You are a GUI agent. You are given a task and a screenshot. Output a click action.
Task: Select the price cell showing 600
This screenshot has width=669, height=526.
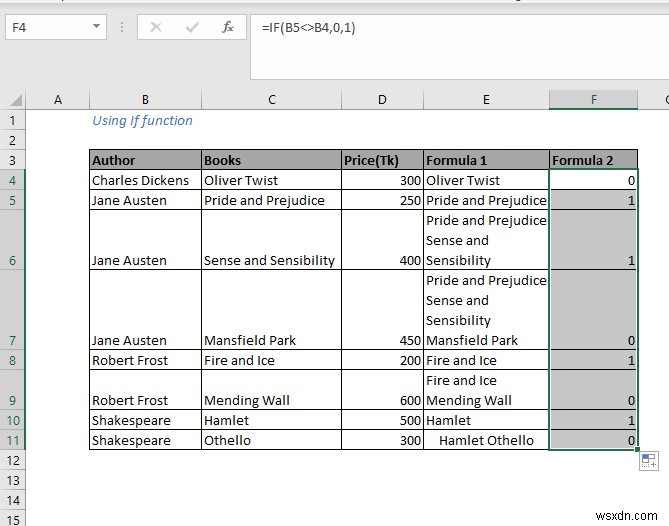pos(382,390)
